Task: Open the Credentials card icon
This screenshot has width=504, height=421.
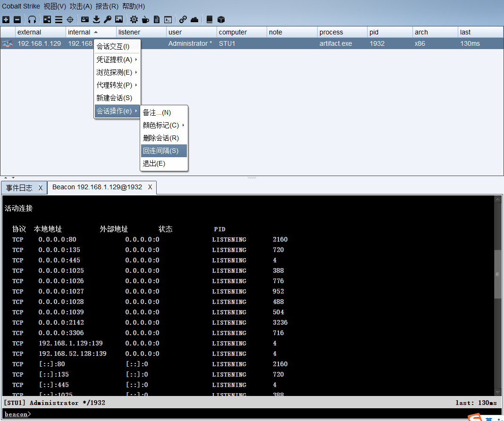Action: pos(85,20)
